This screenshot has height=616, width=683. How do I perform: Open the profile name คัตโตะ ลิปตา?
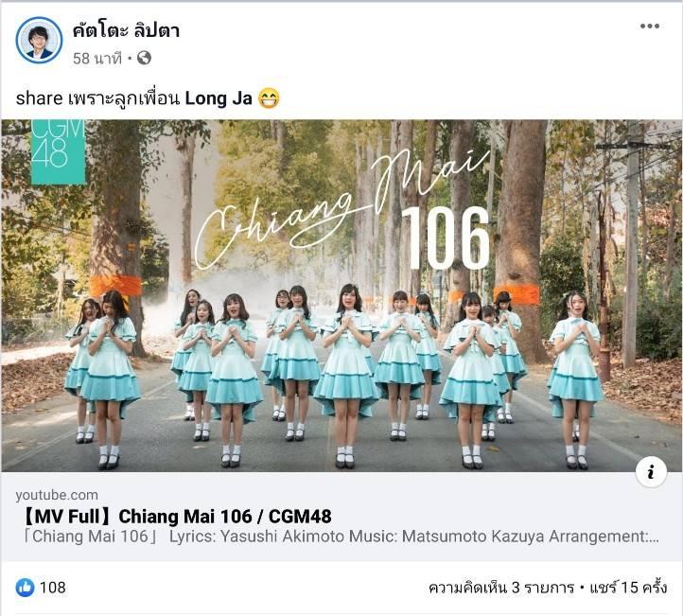tap(127, 31)
